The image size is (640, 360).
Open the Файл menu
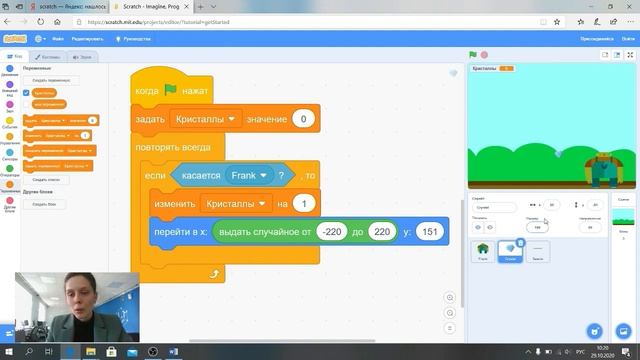tap(58, 39)
